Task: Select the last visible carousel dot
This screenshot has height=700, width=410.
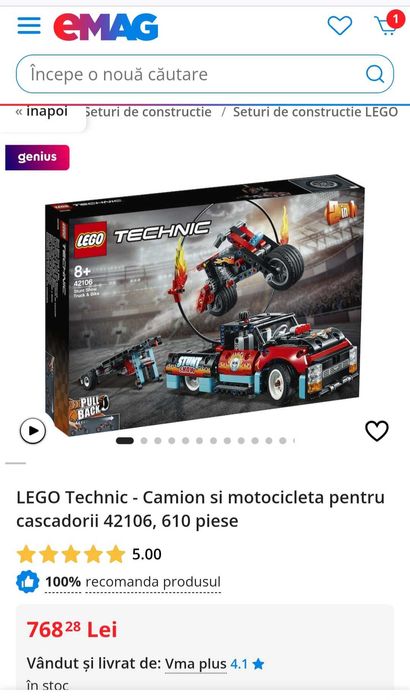Action: 283,441
